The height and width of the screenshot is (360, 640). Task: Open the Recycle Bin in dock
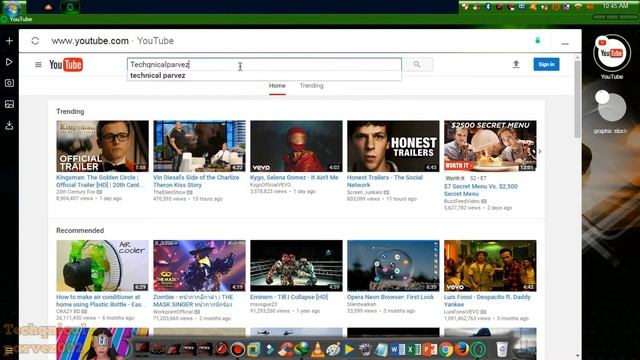(502, 350)
